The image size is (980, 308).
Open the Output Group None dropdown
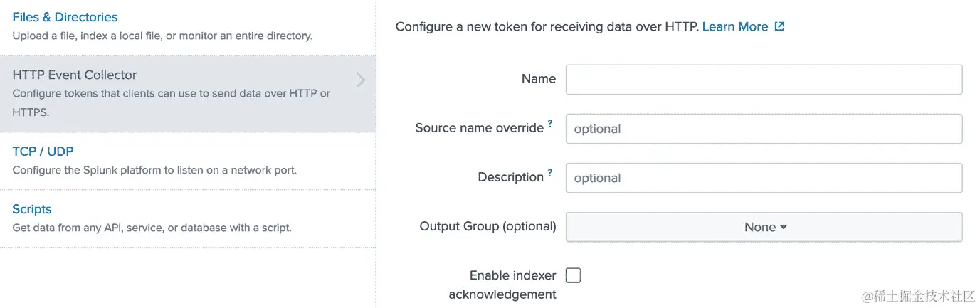click(x=764, y=227)
